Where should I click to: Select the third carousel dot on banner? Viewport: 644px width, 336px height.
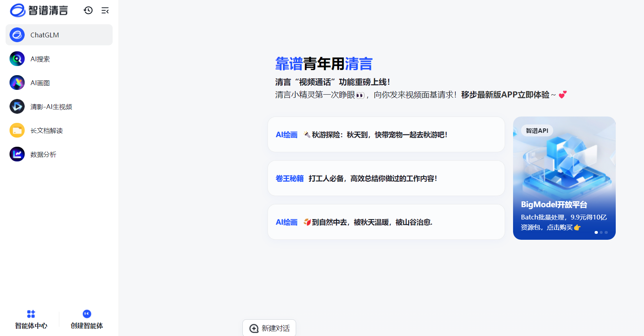[x=606, y=232]
